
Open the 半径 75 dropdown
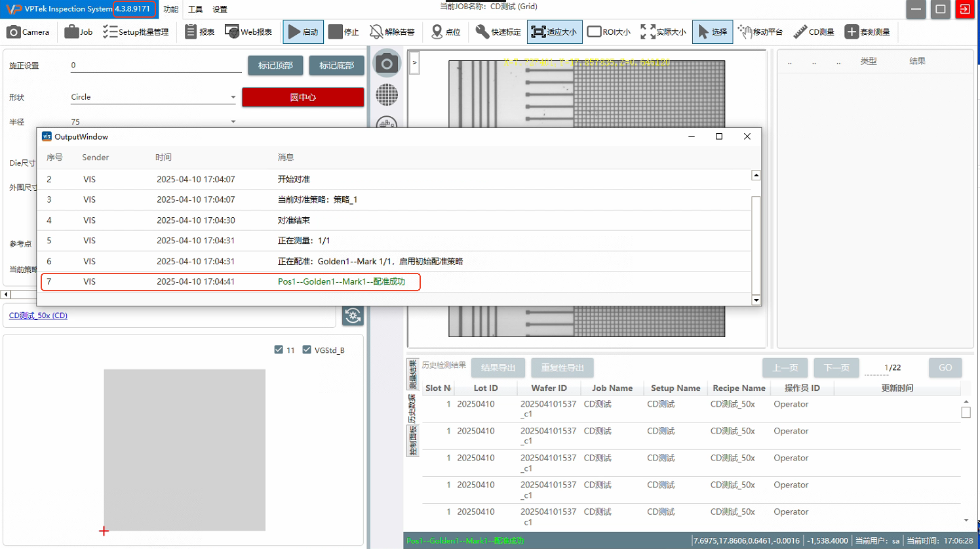233,122
